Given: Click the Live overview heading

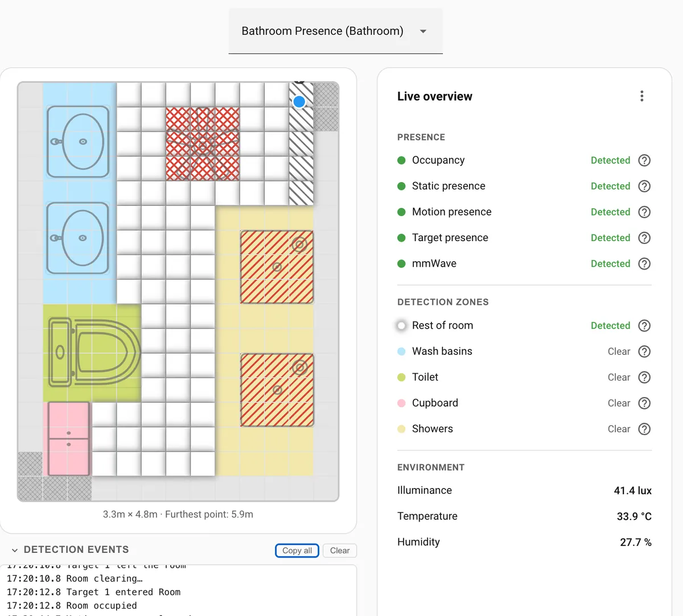Looking at the screenshot, I should click(435, 96).
